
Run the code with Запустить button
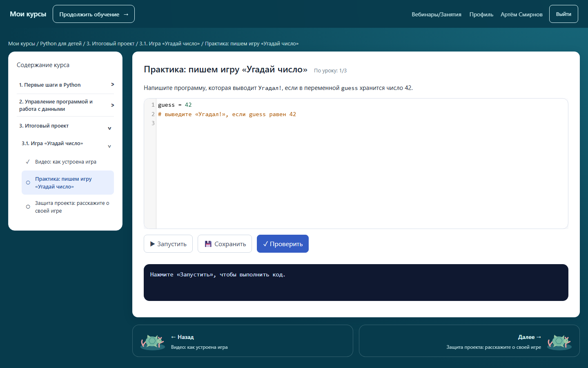pos(168,244)
